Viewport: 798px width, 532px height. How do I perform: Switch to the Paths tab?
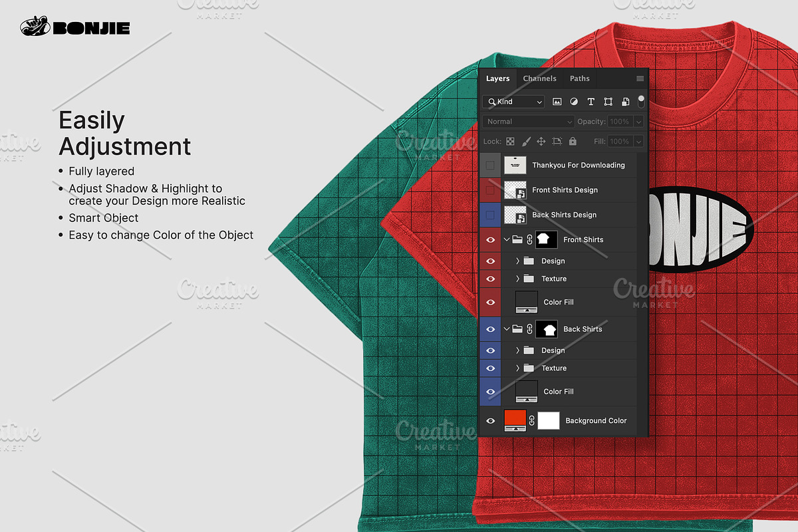tap(580, 78)
